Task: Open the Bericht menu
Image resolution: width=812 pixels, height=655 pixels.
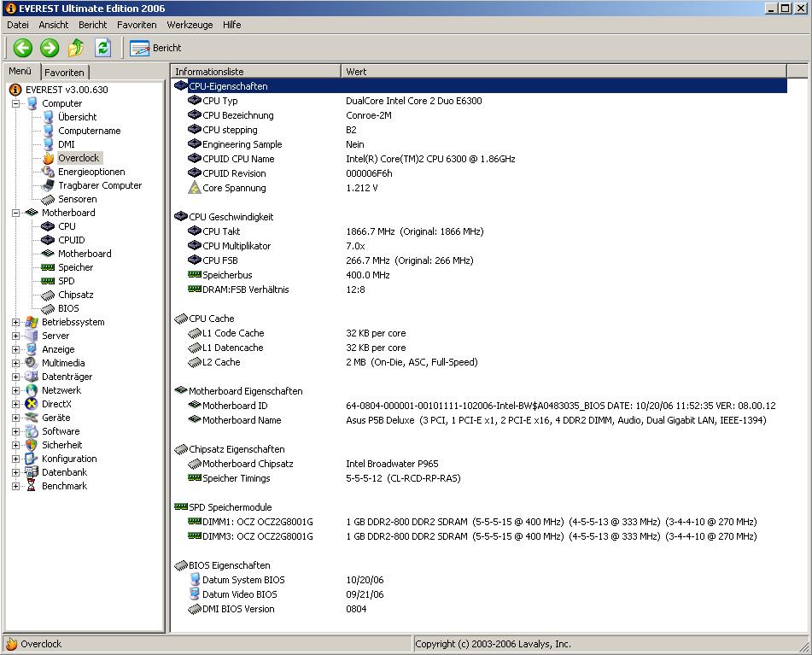Action: 93,25
